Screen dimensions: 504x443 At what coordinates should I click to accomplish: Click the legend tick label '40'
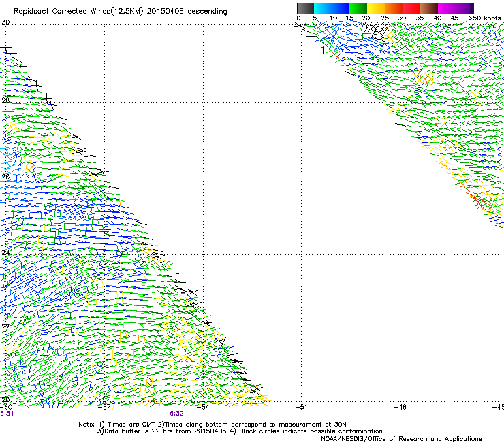point(437,18)
